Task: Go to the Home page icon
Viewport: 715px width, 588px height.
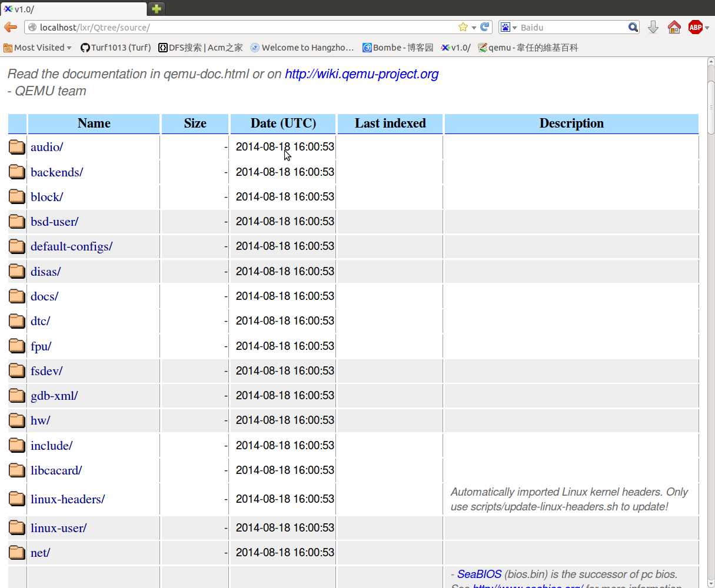Action: (674, 27)
